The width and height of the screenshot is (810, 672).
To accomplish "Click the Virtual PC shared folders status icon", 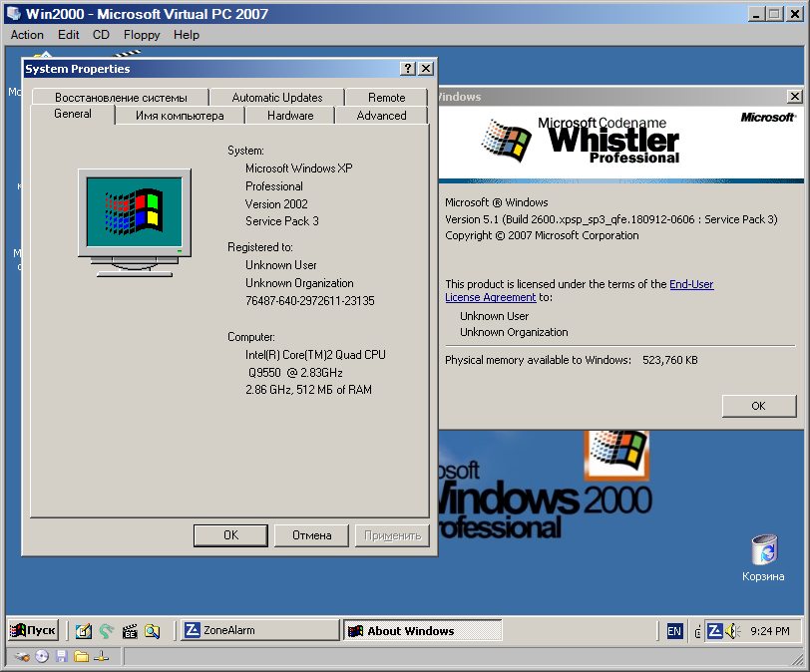I will pos(81,656).
